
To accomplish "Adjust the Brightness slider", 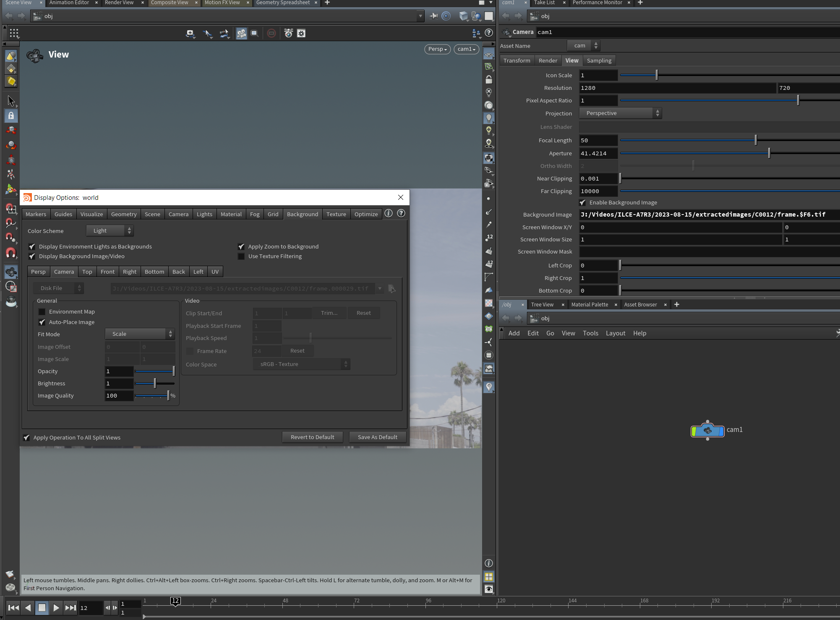I will tap(154, 383).
